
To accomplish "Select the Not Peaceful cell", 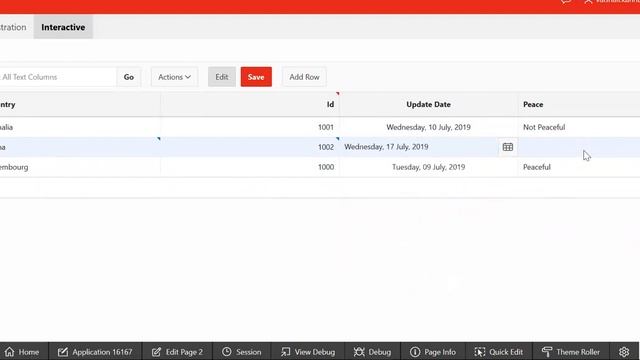I will coord(579,127).
